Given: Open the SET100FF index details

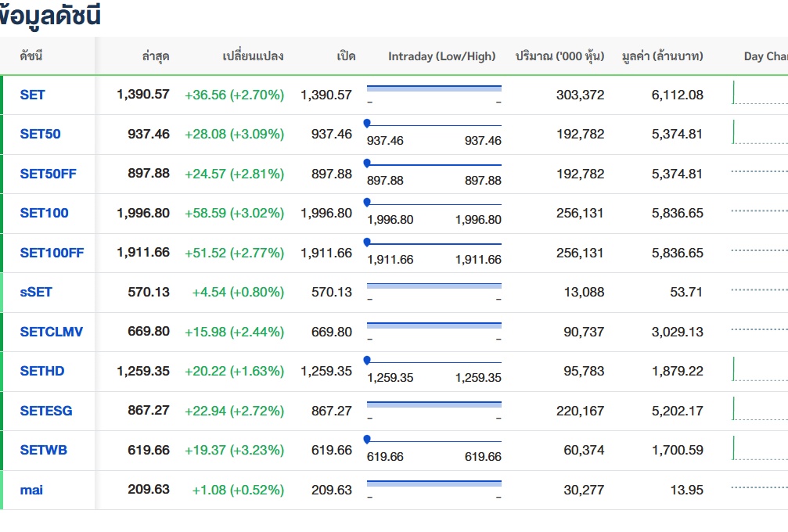Looking at the screenshot, I should tap(52, 253).
